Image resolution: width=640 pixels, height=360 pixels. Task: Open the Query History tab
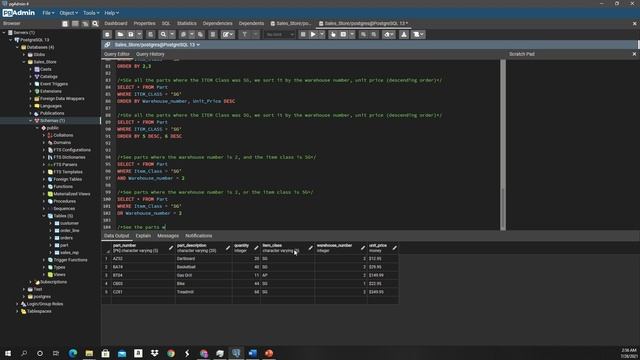point(150,54)
